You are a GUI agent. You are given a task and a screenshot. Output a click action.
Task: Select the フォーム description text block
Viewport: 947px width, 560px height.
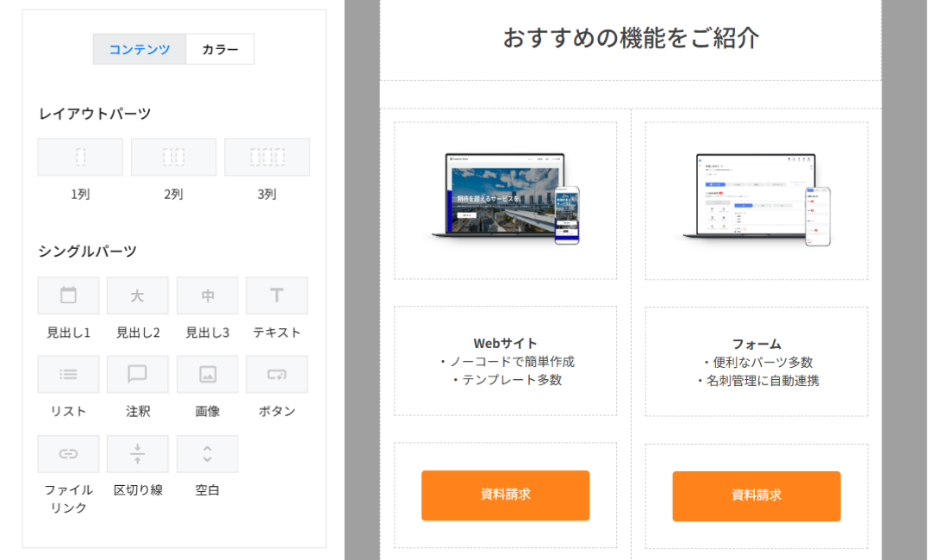pyautogui.click(x=756, y=362)
